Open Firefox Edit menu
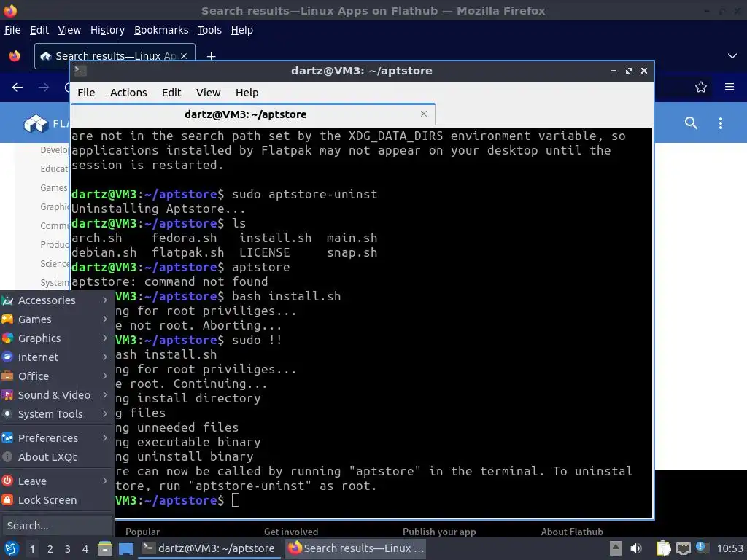This screenshot has height=560, width=747. click(x=39, y=30)
